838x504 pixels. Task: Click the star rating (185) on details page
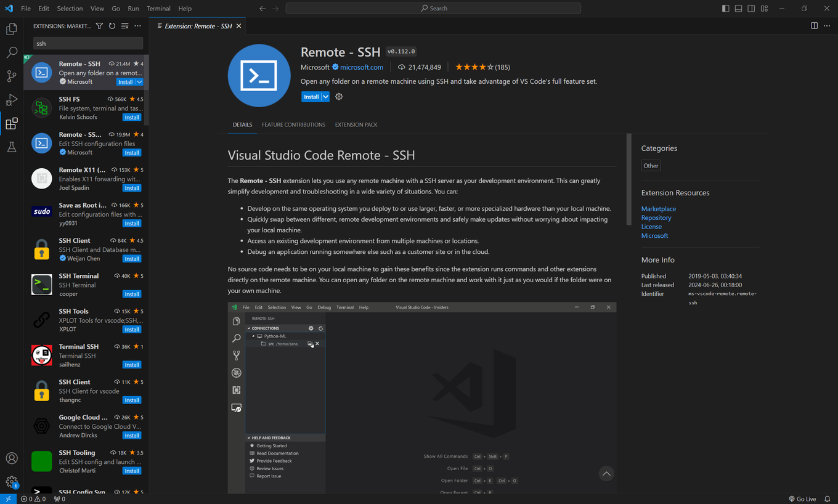482,67
